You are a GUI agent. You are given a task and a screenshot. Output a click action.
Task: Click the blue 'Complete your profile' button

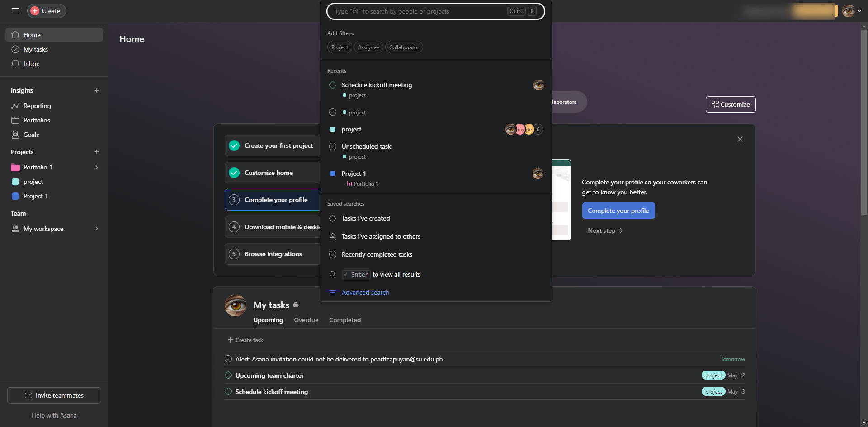(x=618, y=211)
